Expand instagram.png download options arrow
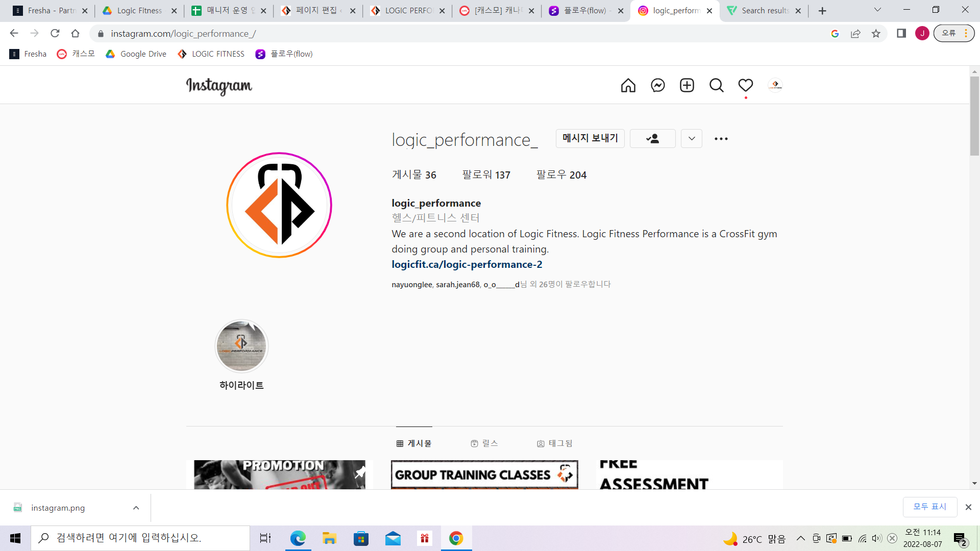Image resolution: width=980 pixels, height=551 pixels. pos(136,508)
